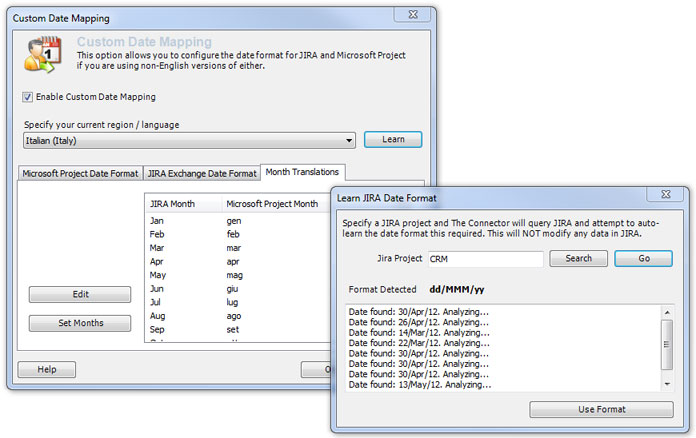696x438 pixels.
Task: Switch to Microsoft Project Date Format tab
Action: tap(80, 174)
